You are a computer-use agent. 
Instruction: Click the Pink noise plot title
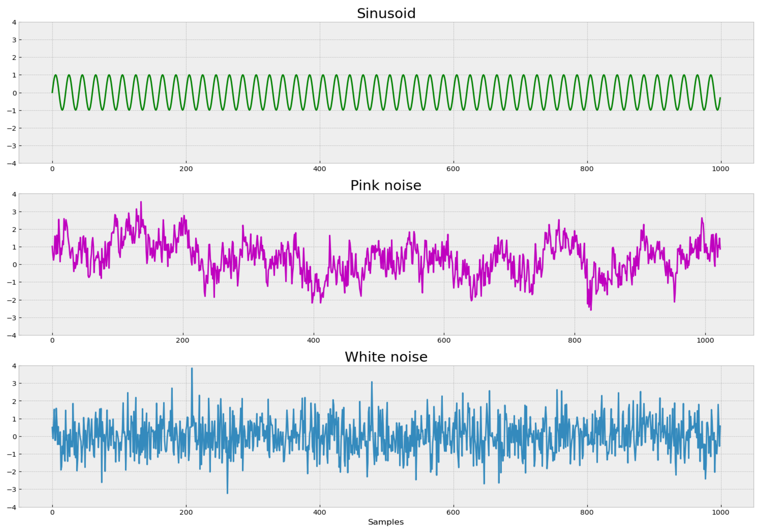[x=386, y=185]
